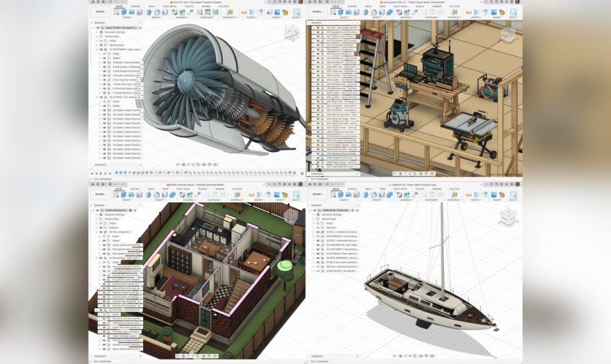Switch to SHEET METAL tab in turbofan window
Screen dimensions: 611x364
tap(170, 6)
